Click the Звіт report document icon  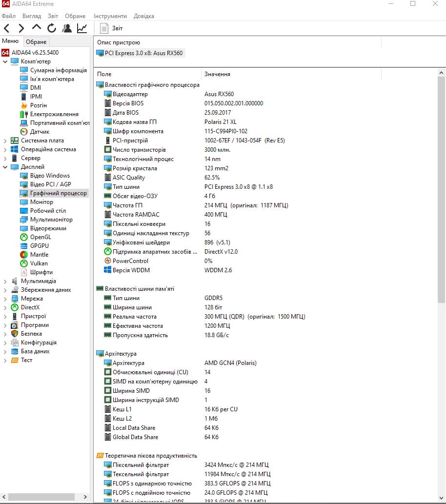[104, 28]
